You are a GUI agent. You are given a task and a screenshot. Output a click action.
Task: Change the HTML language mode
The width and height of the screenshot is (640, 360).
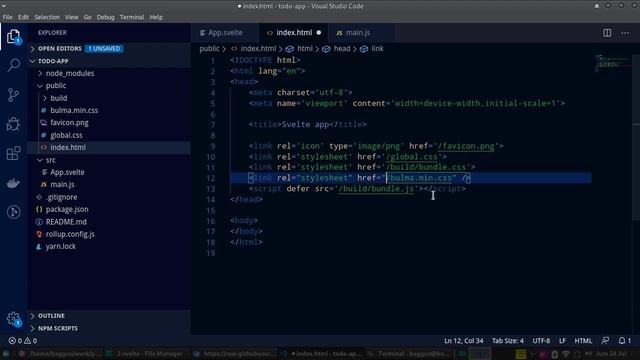point(583,340)
